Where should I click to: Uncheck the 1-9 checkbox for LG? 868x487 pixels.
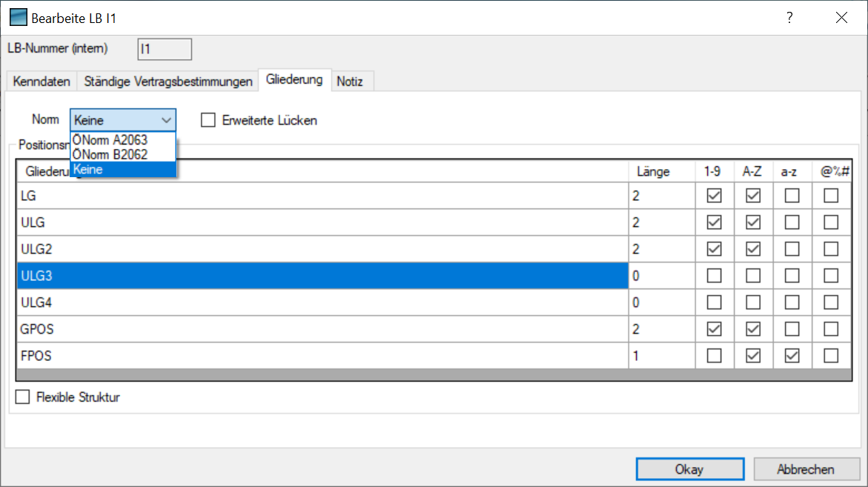715,196
